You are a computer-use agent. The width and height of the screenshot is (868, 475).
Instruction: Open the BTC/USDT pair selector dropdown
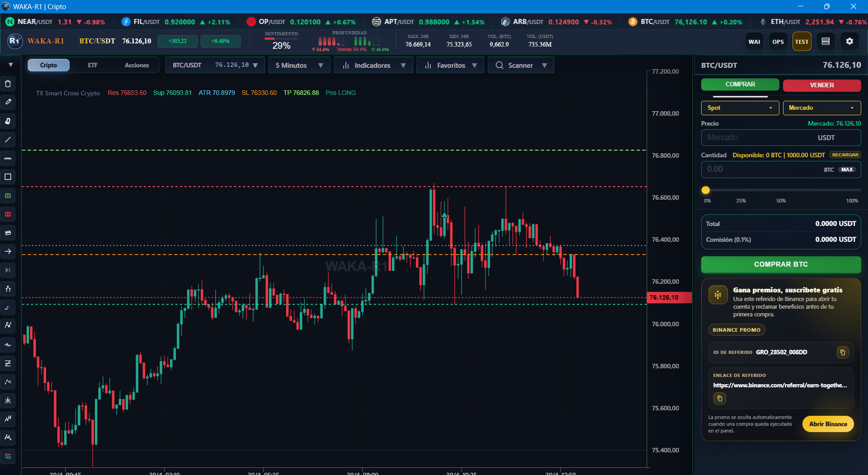pyautogui.click(x=215, y=65)
